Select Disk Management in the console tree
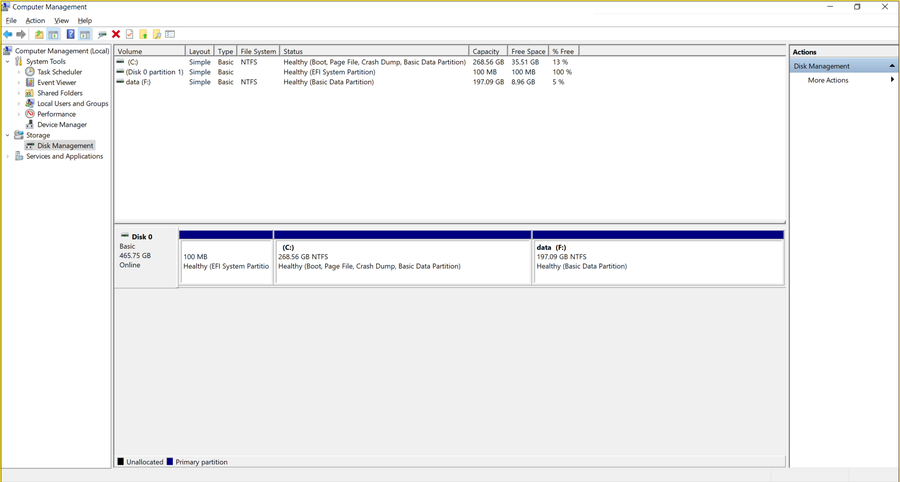The width and height of the screenshot is (900, 482). (65, 146)
